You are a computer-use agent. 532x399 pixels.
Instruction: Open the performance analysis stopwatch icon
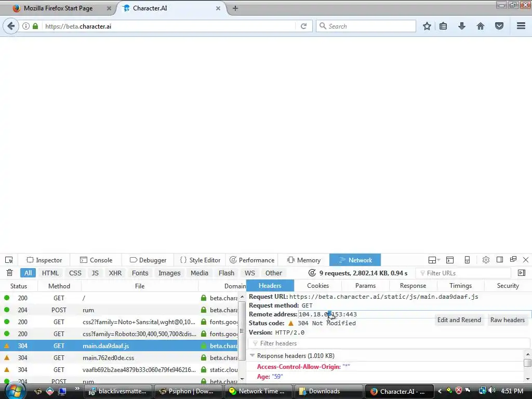pos(312,273)
